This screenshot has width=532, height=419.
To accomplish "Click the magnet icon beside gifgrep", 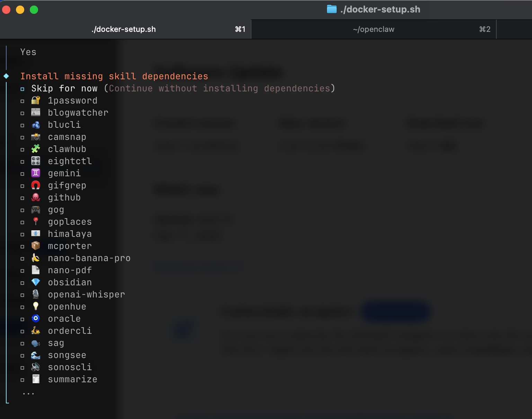I will click(x=36, y=185).
